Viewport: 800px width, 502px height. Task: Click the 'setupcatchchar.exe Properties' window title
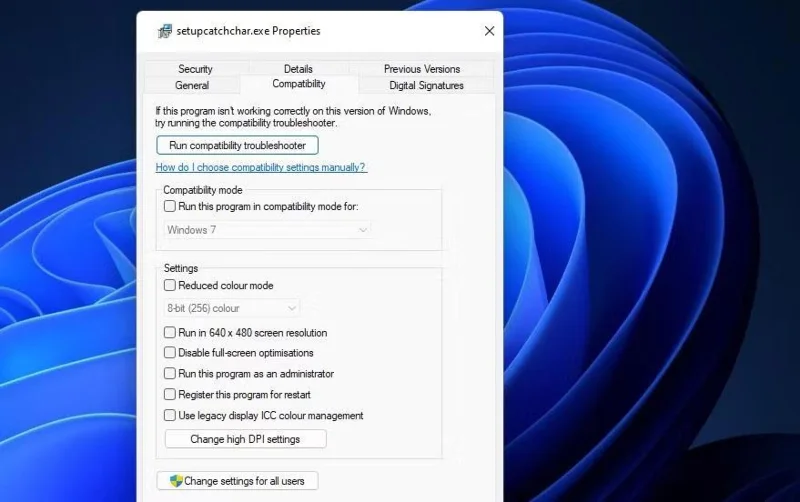point(248,31)
